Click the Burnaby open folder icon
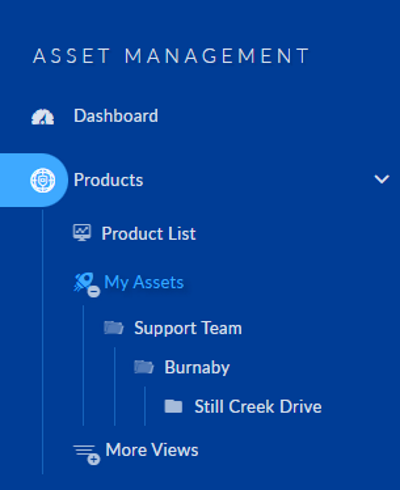The height and width of the screenshot is (490, 400). pyautogui.click(x=144, y=367)
